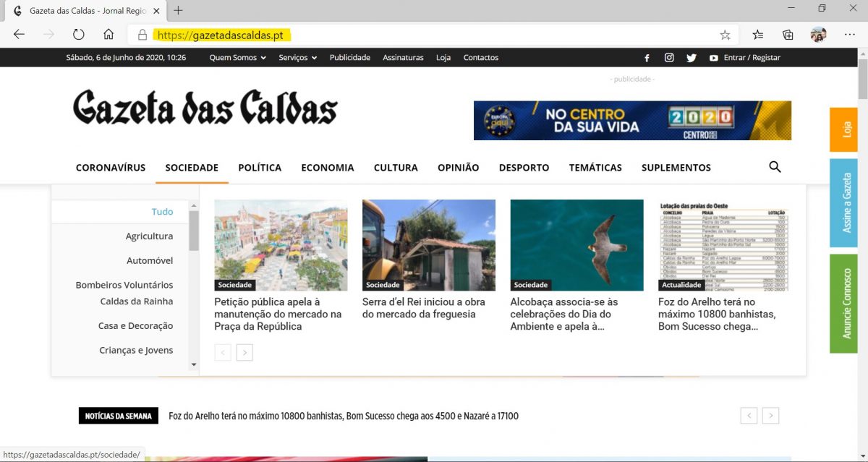Screen dimensions: 868x462
Task: Open the Instagram icon in the top bar
Action: (669, 58)
